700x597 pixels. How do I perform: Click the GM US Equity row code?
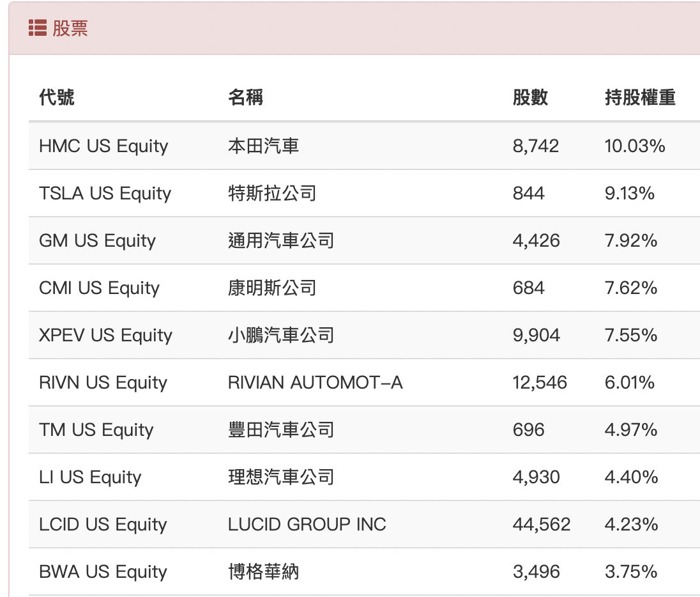[x=97, y=241]
